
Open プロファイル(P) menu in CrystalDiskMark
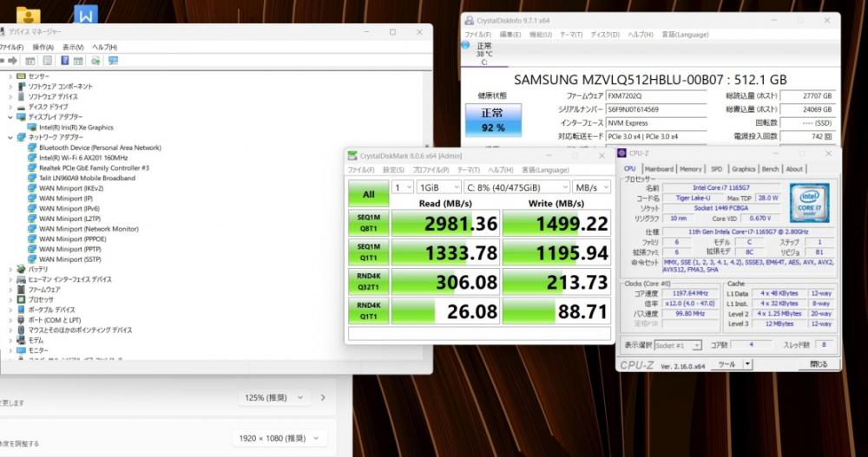431,170
